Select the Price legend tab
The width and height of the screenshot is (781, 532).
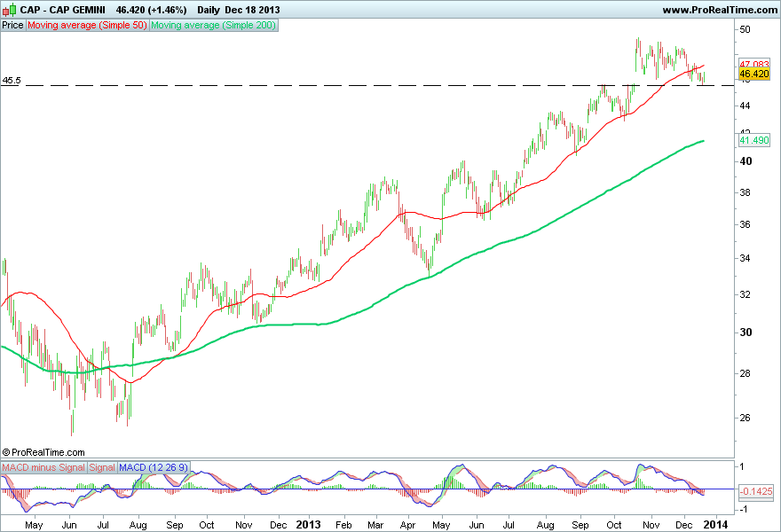[x=12, y=25]
